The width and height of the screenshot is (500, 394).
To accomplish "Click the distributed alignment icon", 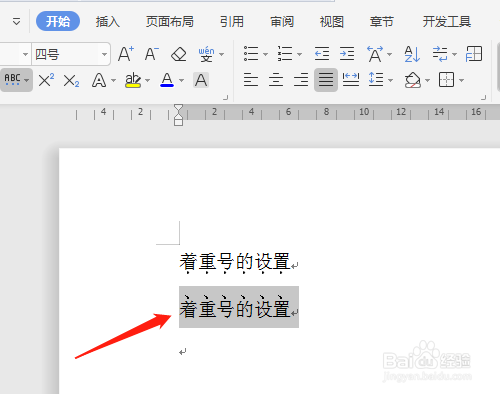I will 351,80.
